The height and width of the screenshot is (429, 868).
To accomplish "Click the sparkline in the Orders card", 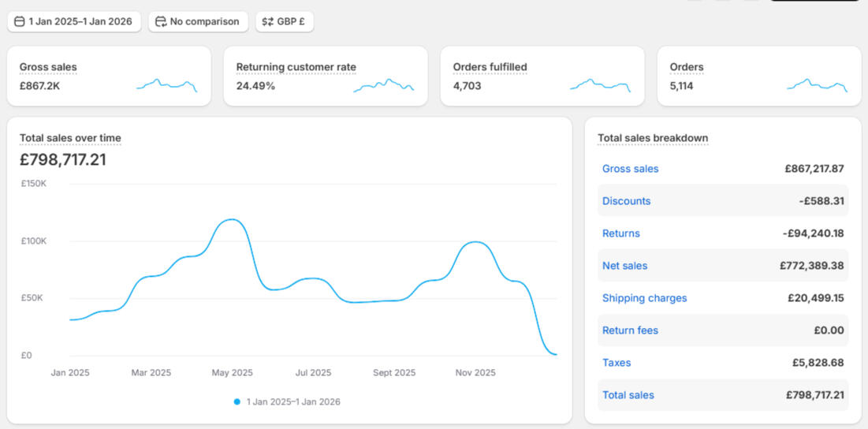I will coord(817,85).
